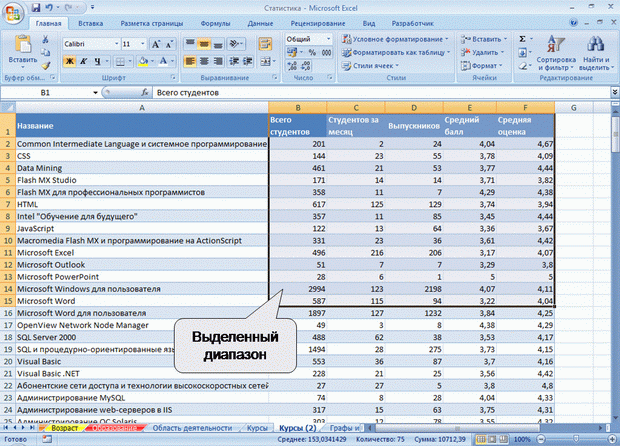The image size is (620, 446).
Task: Open the Шрифт dialog launcher
Action: 173,77
